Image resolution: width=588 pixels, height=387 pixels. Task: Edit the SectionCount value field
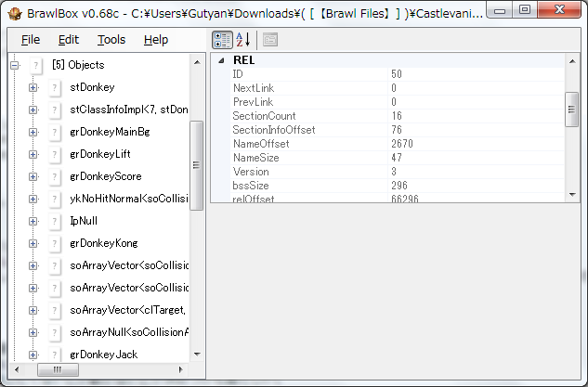pos(476,116)
